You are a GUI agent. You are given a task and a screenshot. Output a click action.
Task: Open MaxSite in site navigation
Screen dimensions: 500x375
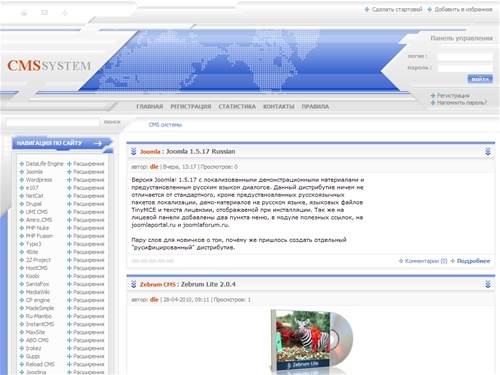(x=35, y=332)
